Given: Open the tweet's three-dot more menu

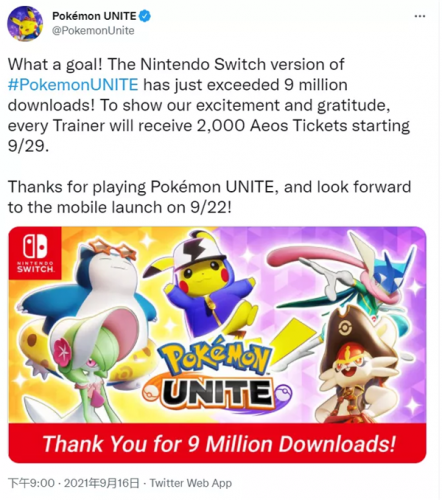Looking at the screenshot, I should pos(420,16).
